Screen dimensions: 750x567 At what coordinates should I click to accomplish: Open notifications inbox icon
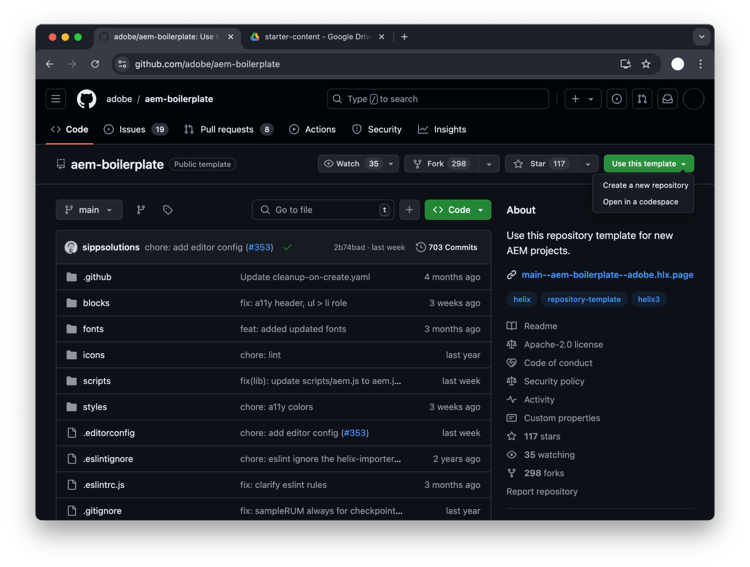(x=667, y=99)
